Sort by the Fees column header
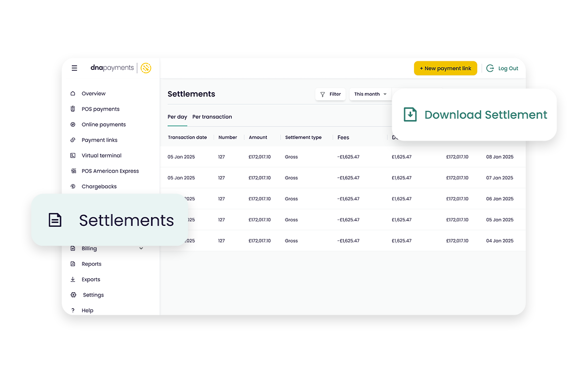The height and width of the screenshot is (373, 588). tap(343, 138)
